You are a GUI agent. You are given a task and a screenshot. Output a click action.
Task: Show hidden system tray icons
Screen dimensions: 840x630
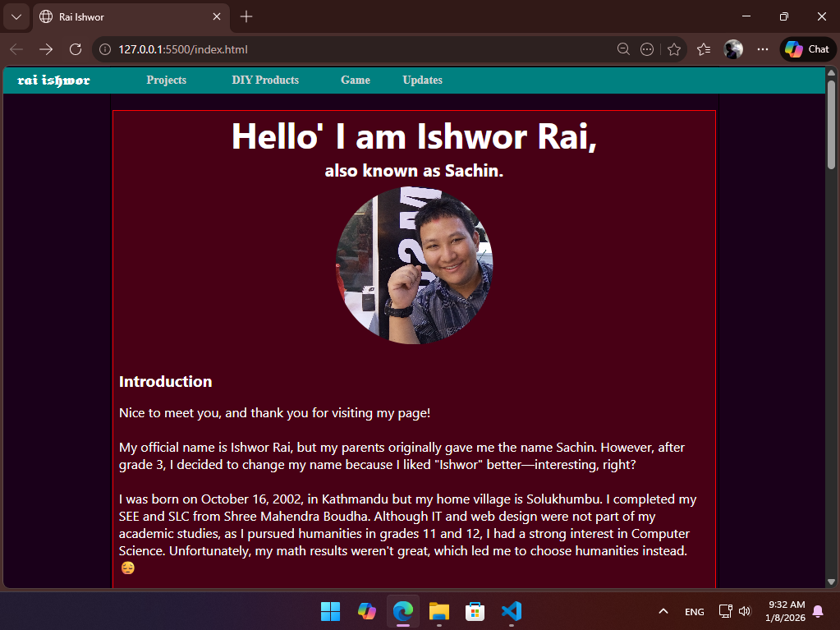663,611
